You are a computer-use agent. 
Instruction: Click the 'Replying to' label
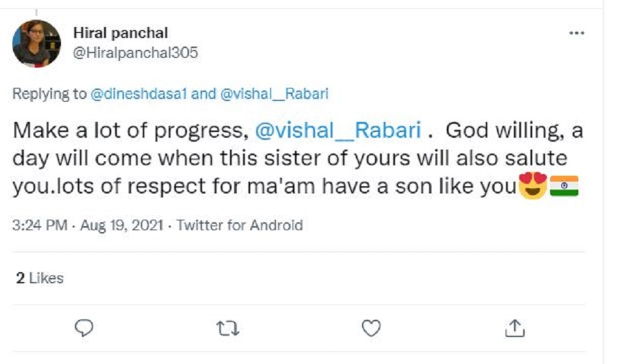[x=49, y=94]
